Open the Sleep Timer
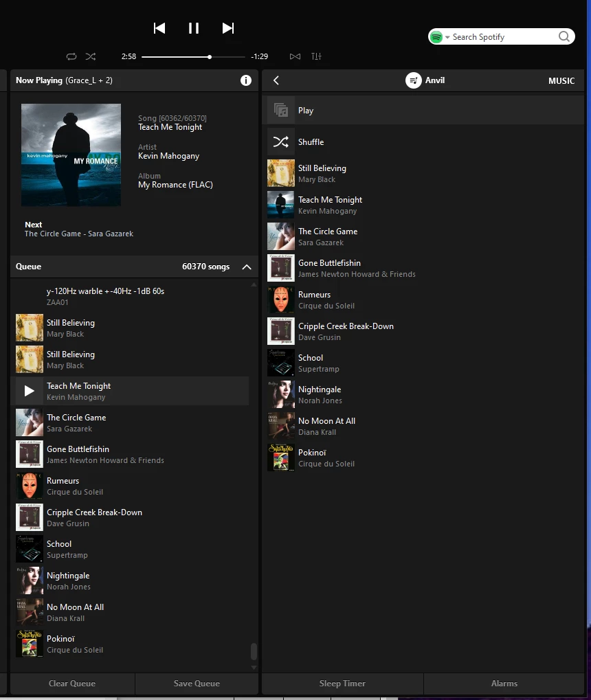Screen dimensions: 591x700 pyautogui.click(x=342, y=684)
